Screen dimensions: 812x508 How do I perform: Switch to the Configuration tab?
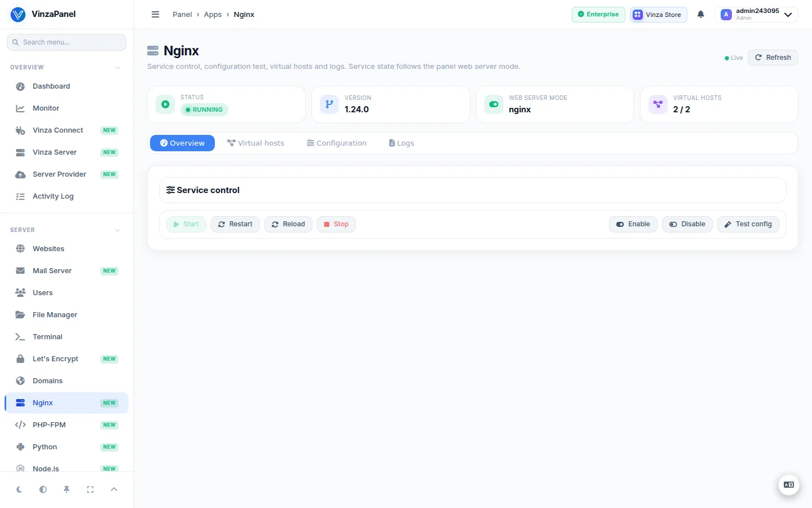click(337, 143)
